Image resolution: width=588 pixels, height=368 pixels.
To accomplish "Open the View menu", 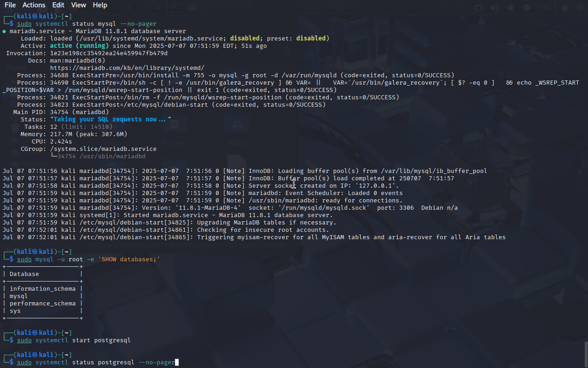I will coord(79,5).
